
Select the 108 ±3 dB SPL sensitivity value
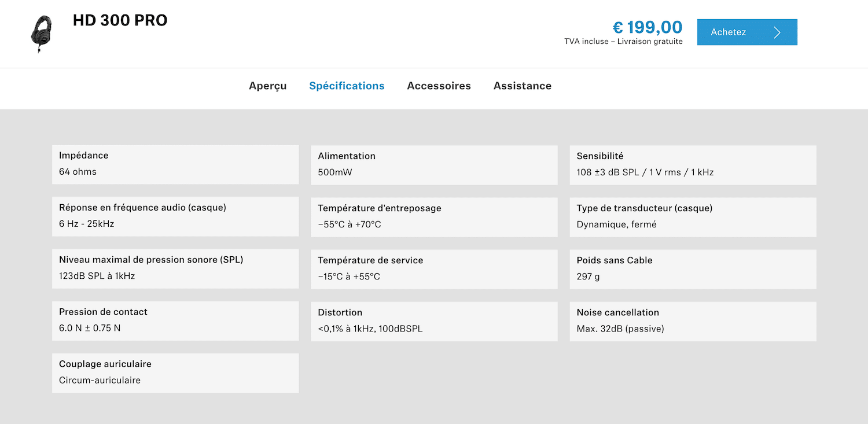click(x=645, y=172)
